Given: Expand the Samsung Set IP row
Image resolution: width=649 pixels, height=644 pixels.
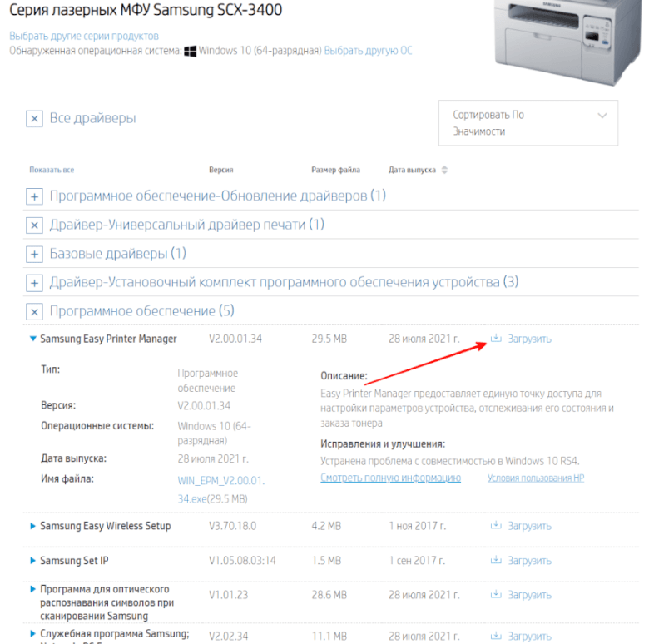Looking at the screenshot, I should coord(32,561).
